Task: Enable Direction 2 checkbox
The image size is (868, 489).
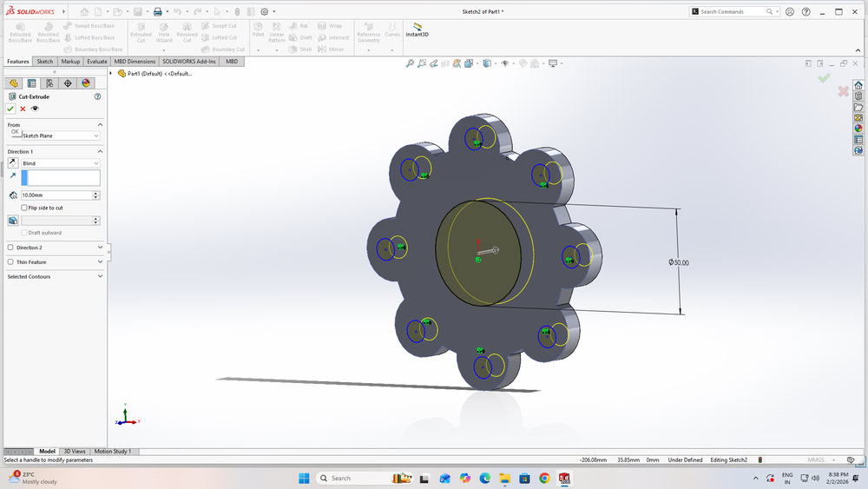Action: point(10,248)
